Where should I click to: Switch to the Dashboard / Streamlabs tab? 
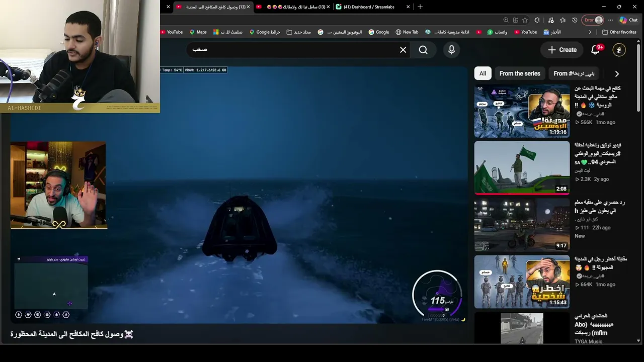pos(369,7)
